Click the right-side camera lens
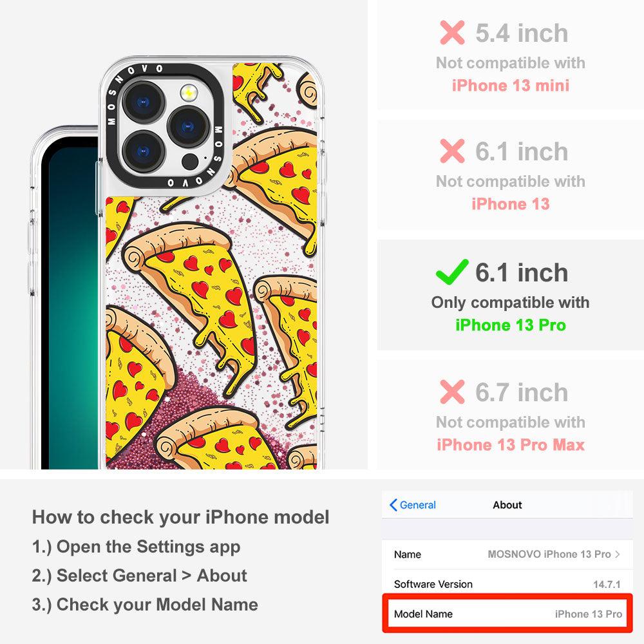The width and height of the screenshot is (644, 644). coord(188,127)
